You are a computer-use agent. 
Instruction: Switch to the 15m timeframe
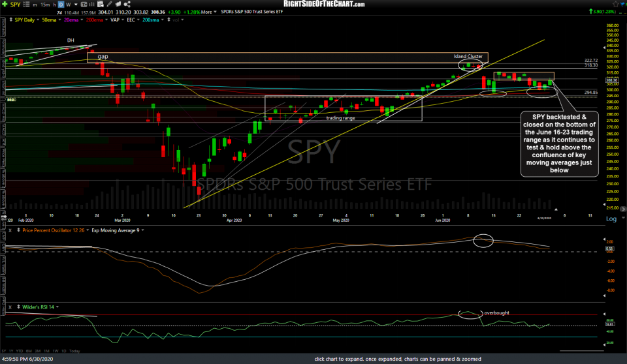click(45, 5)
